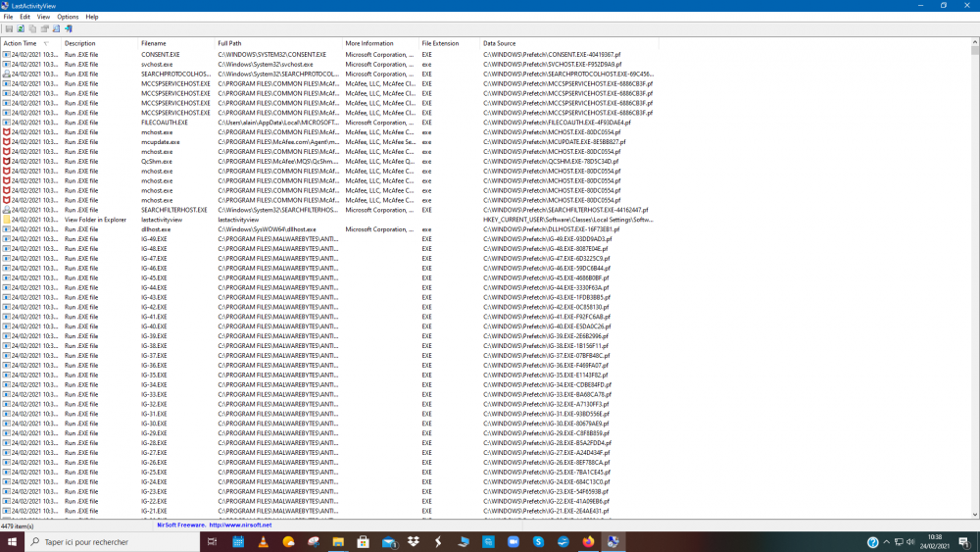Click the taskbar search box
Screen dimensions: 980x552
point(110,541)
